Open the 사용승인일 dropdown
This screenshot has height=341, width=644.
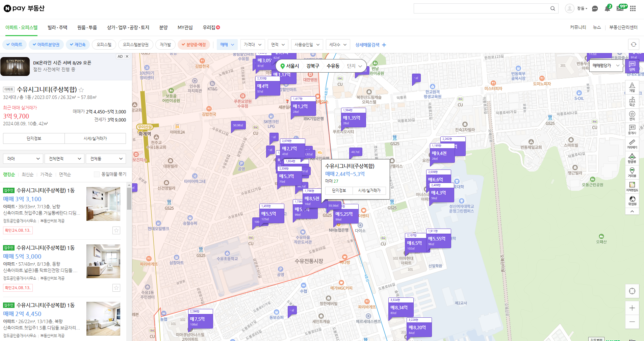[307, 45]
